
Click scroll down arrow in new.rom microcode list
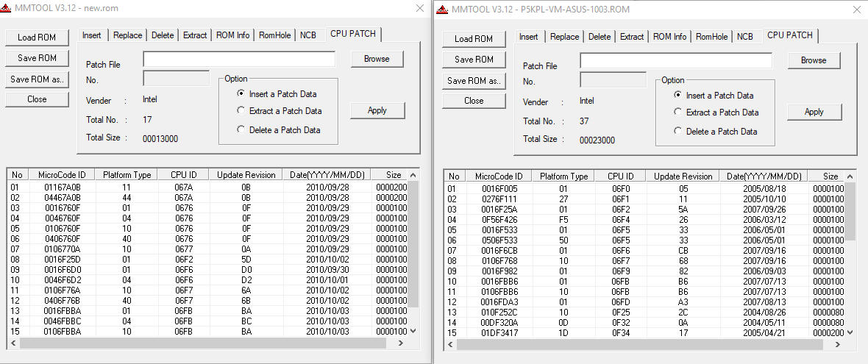[x=413, y=331]
